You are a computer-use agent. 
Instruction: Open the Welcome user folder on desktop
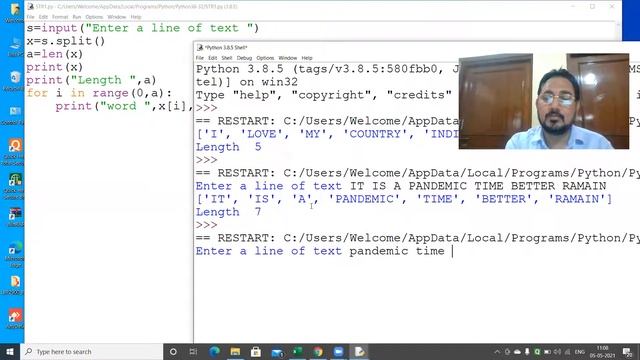(x=15, y=12)
